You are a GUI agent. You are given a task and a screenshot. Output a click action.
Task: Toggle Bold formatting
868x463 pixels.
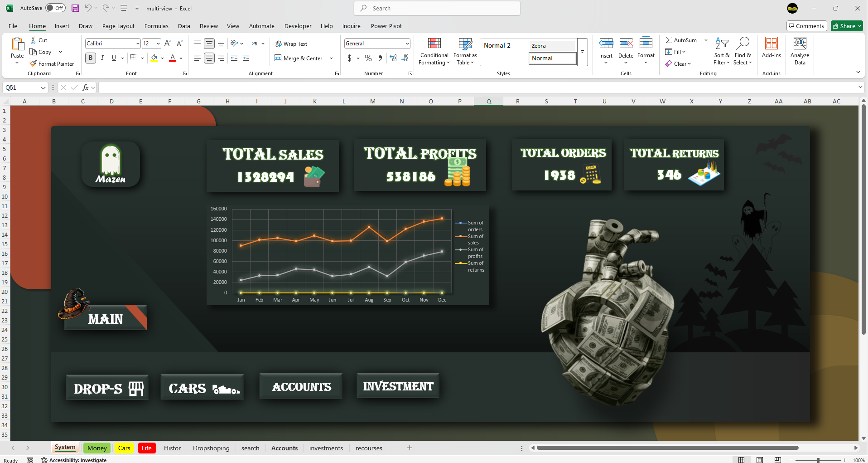click(91, 58)
